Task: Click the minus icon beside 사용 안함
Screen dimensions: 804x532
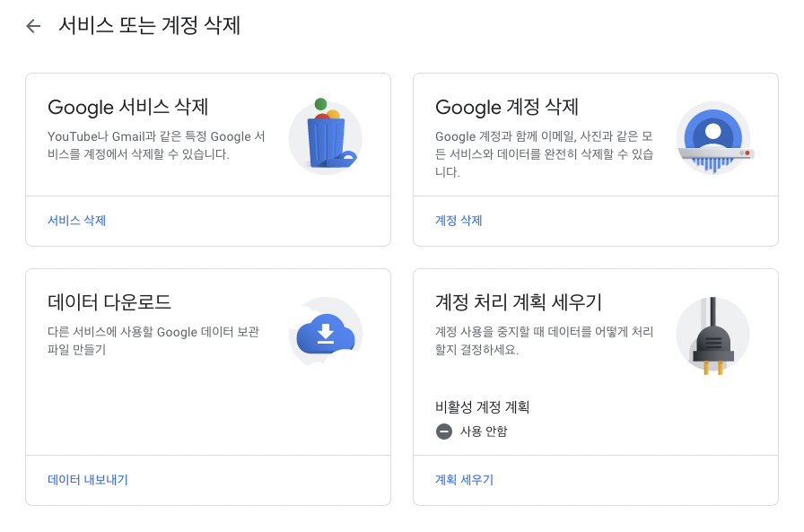Action: tap(444, 432)
